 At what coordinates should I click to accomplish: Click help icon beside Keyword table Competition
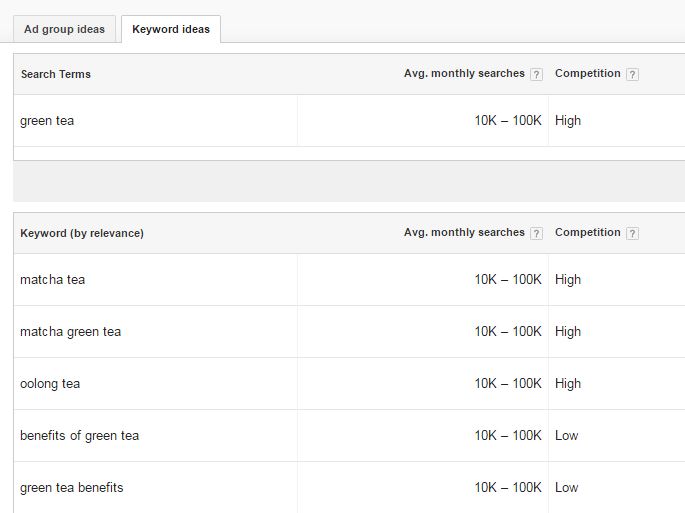632,233
